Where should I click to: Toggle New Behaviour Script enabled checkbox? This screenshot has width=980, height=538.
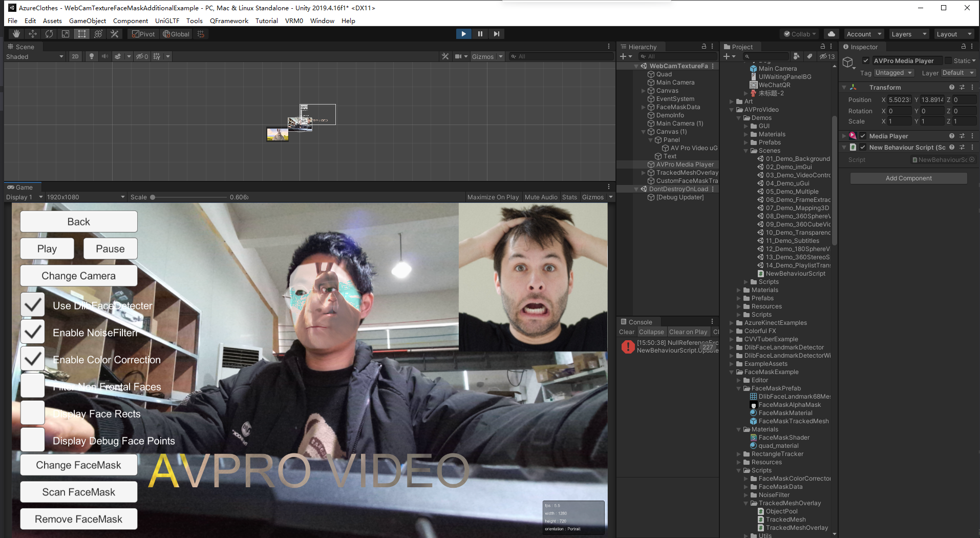(863, 148)
